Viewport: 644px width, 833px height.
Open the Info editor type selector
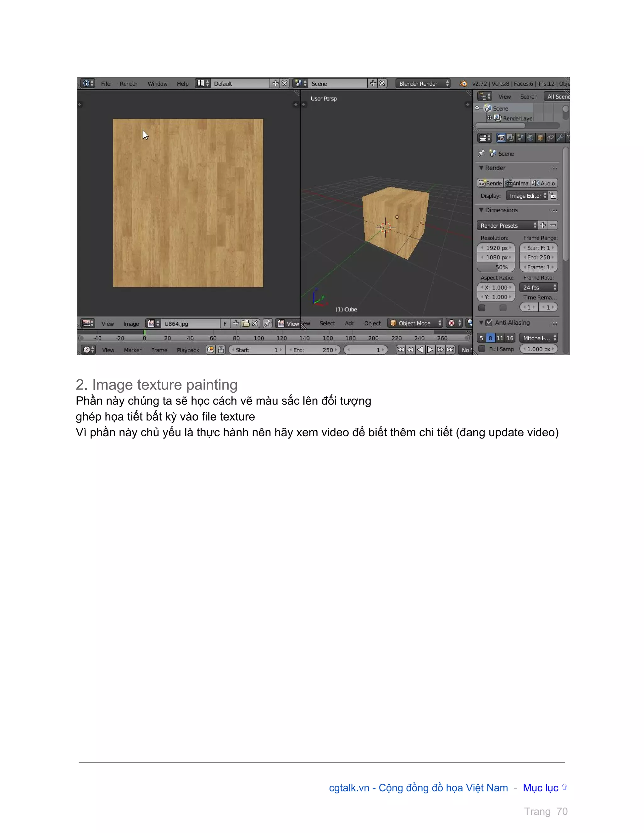pos(88,83)
